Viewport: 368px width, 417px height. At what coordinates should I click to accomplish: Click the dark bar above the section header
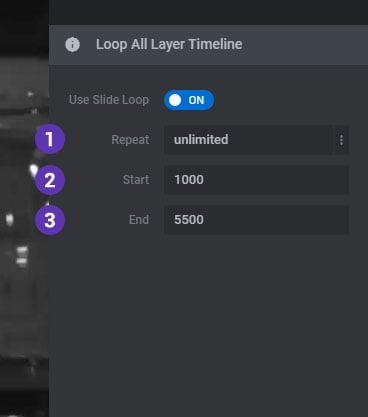coord(208,12)
